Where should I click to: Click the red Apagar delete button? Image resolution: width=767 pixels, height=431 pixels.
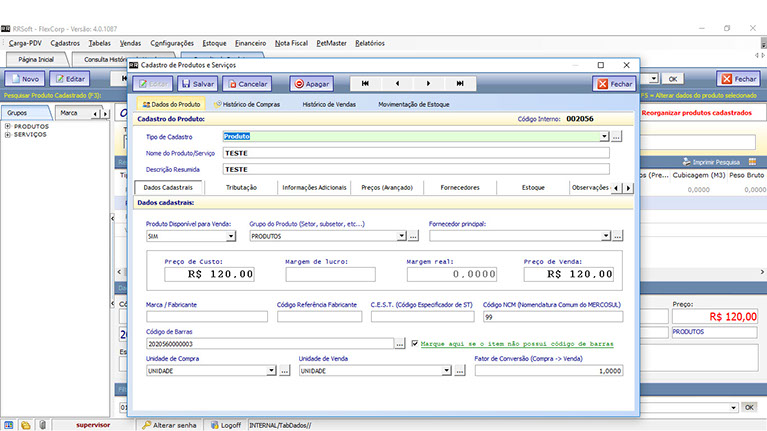tap(311, 84)
